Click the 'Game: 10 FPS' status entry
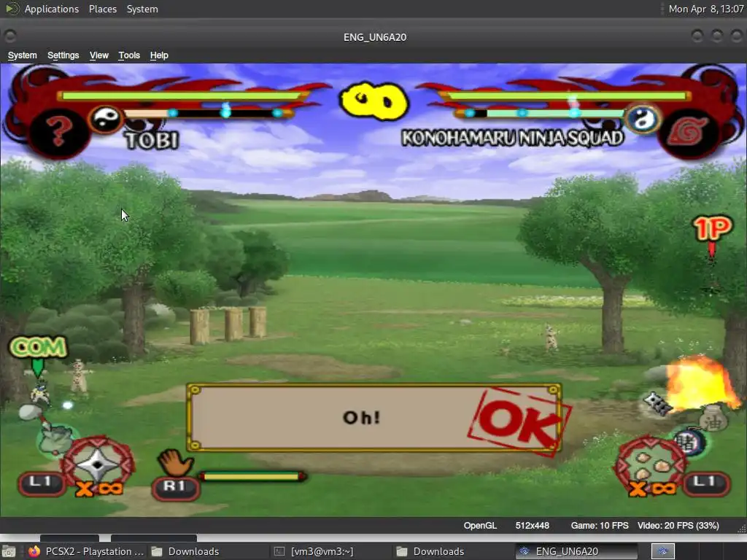 coord(600,525)
